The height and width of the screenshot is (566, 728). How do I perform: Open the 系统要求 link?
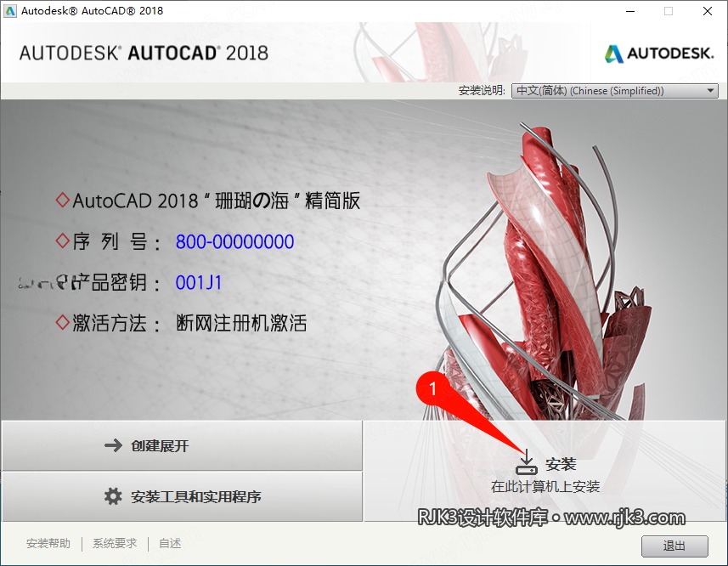click(x=115, y=543)
